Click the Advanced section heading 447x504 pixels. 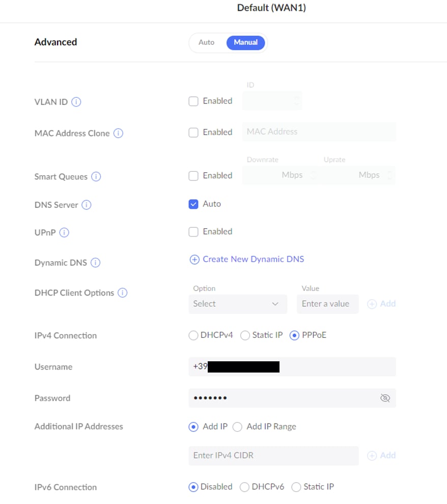(56, 42)
